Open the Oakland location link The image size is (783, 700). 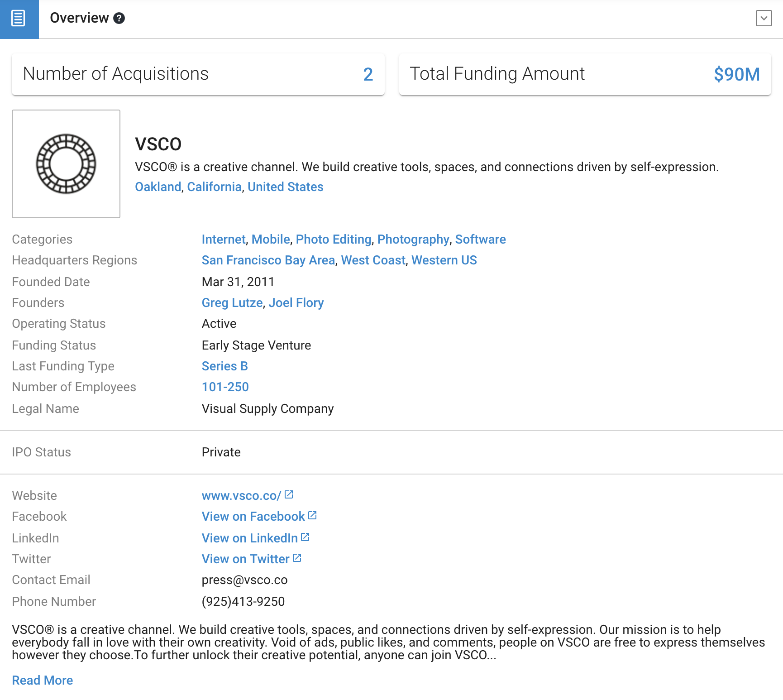point(158,187)
